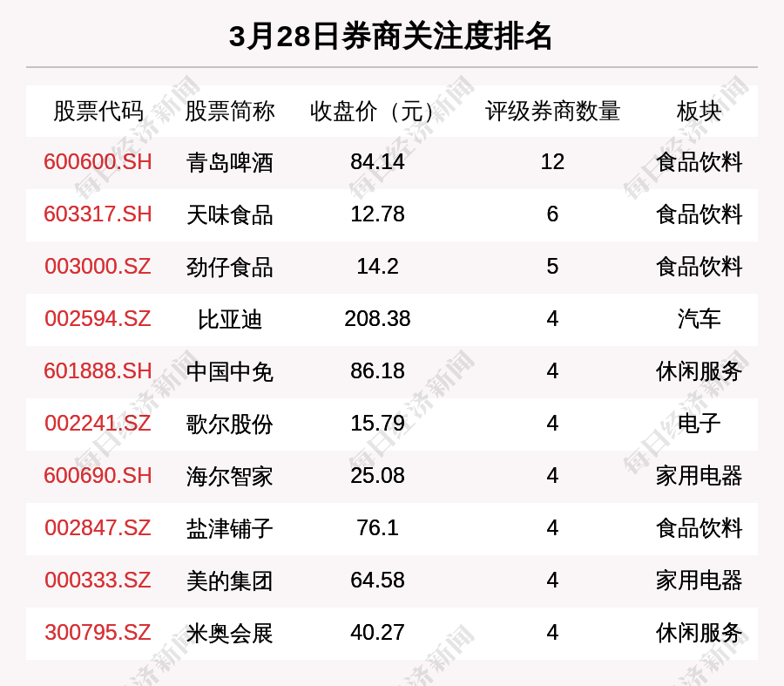Screen dimensions: 784x686
Task: Select closing price 12.78
Action: 377,214
